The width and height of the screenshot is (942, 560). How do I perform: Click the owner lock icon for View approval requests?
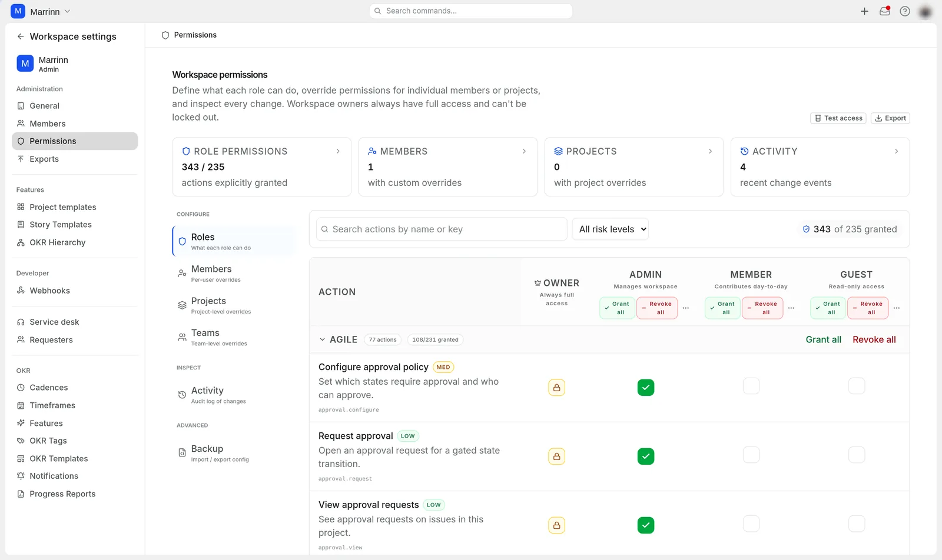(x=556, y=525)
